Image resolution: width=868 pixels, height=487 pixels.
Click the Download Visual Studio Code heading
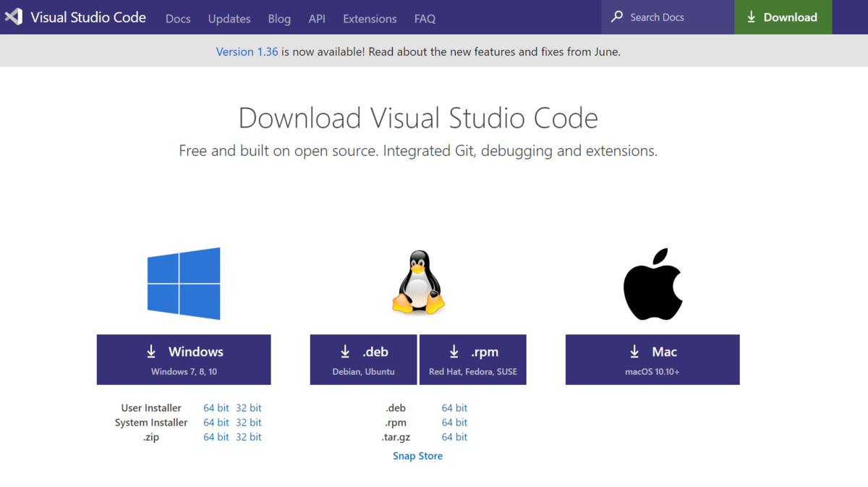[x=418, y=118]
